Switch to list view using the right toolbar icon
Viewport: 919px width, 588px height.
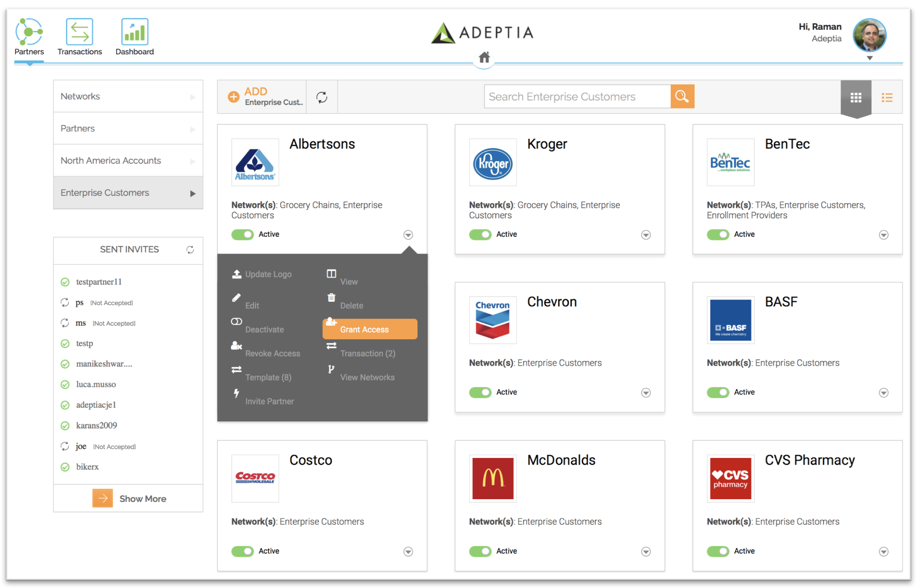point(887,97)
